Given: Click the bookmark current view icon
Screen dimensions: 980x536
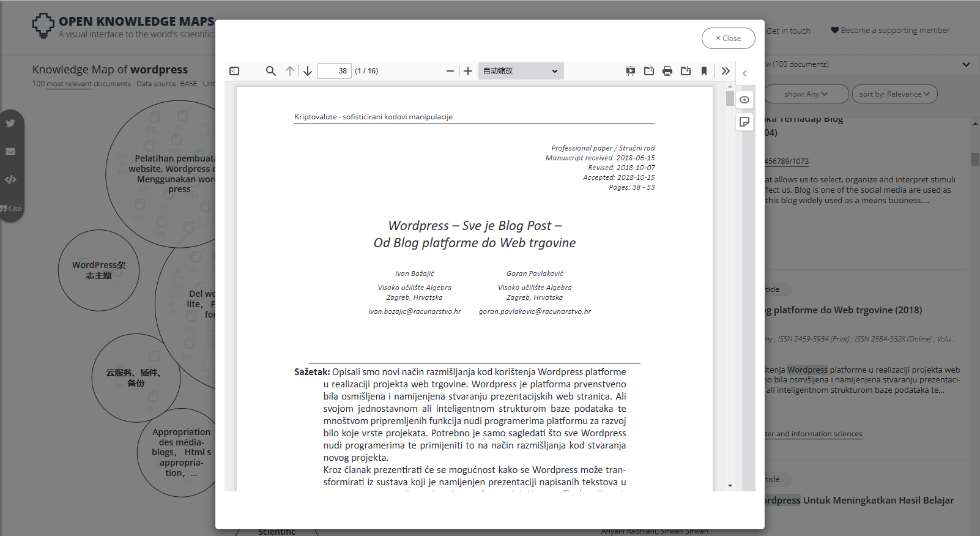Looking at the screenshot, I should pyautogui.click(x=704, y=71).
